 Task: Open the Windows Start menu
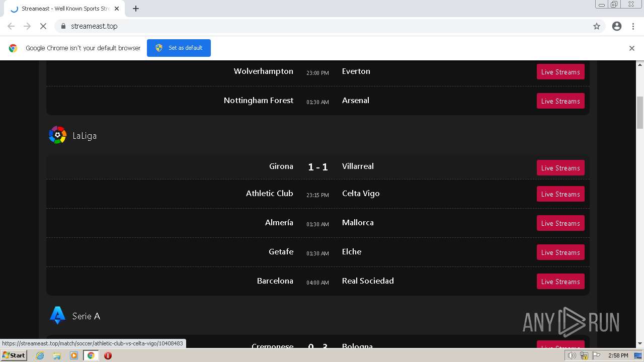click(14, 355)
